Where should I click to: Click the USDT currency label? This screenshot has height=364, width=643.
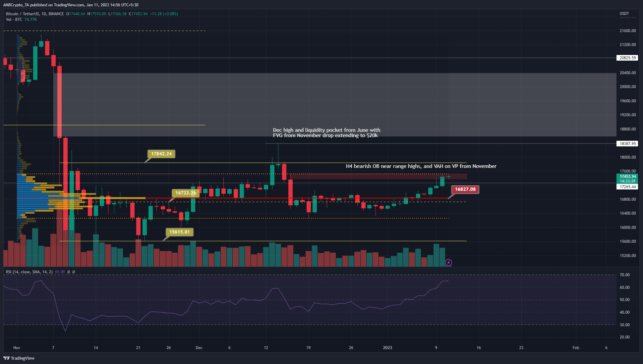coord(624,14)
